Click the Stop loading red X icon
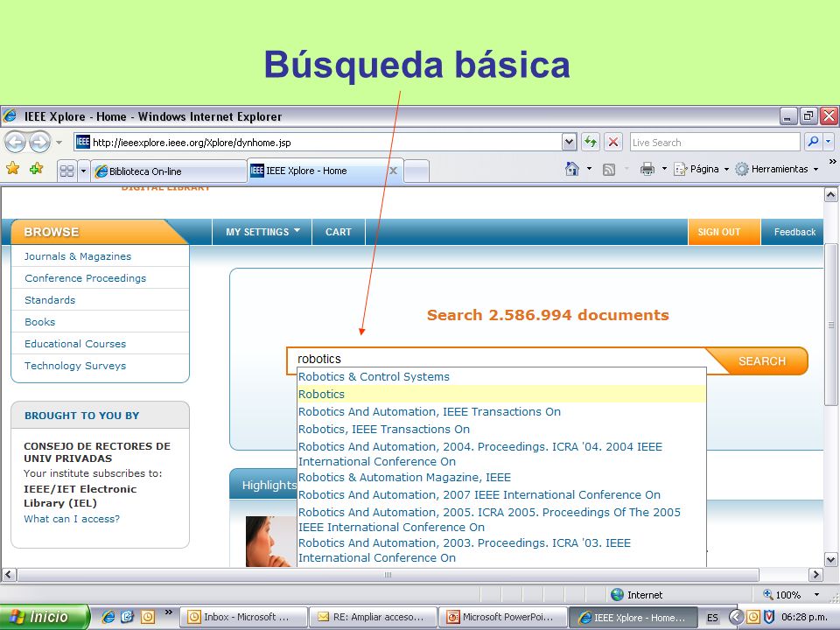 coord(612,142)
